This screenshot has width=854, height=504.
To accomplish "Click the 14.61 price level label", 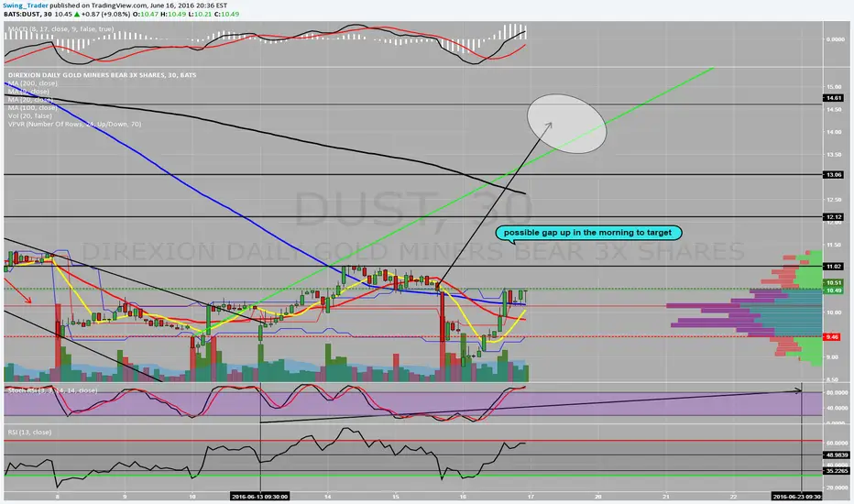I will 833,98.
